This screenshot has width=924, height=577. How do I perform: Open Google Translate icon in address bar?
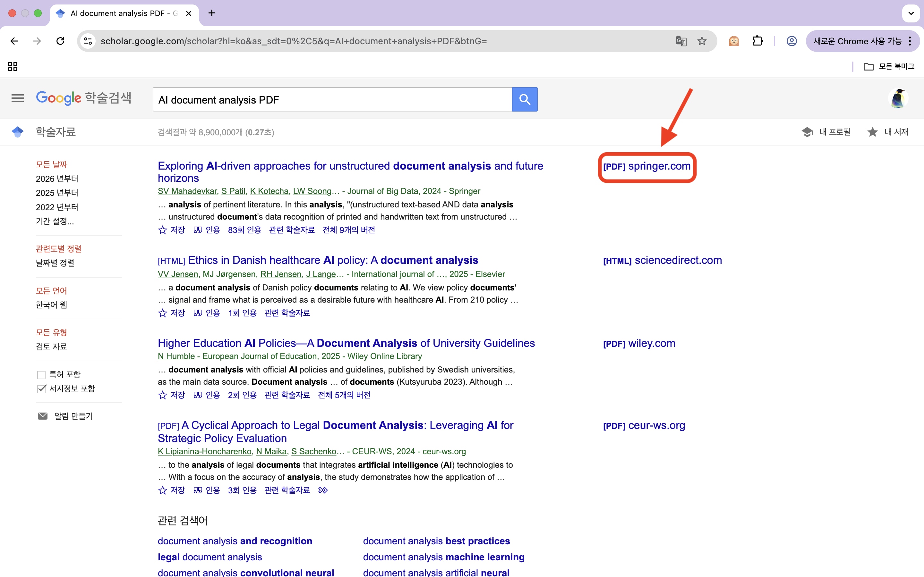[x=681, y=41]
